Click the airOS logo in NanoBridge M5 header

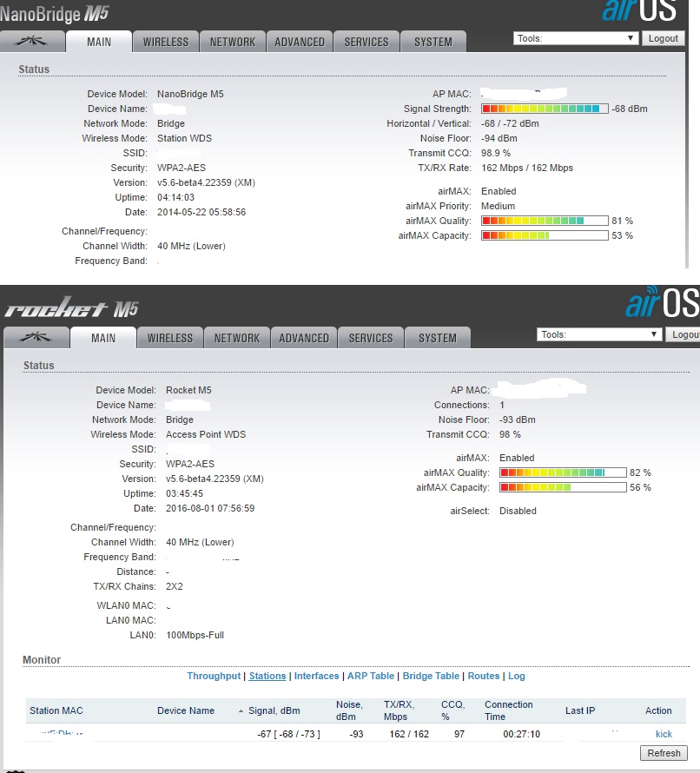tap(639, 10)
